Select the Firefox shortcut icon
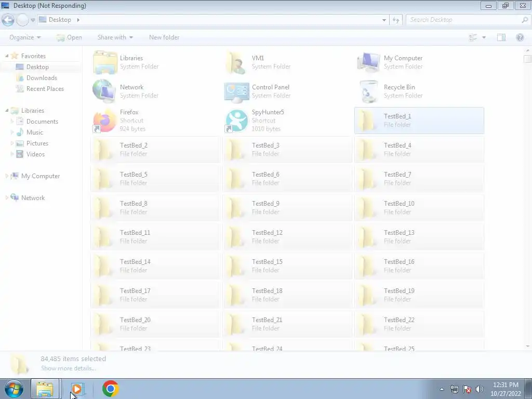Image resolution: width=532 pixels, height=399 pixels. pos(104,121)
